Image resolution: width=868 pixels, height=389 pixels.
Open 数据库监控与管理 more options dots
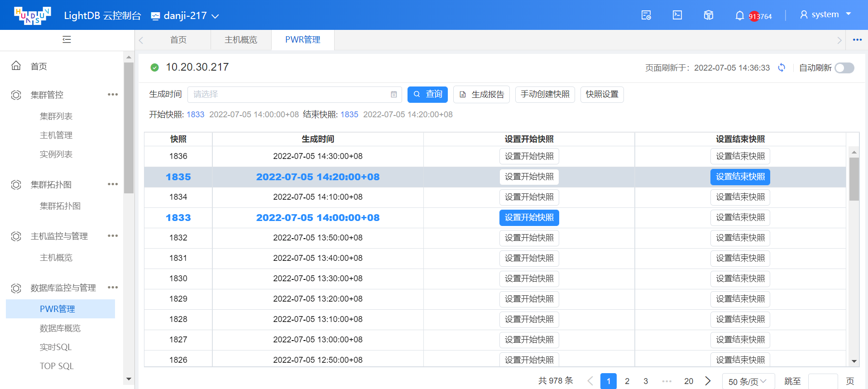(x=113, y=288)
